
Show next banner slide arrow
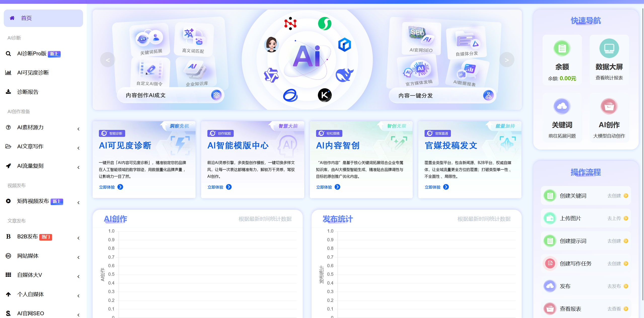507,60
